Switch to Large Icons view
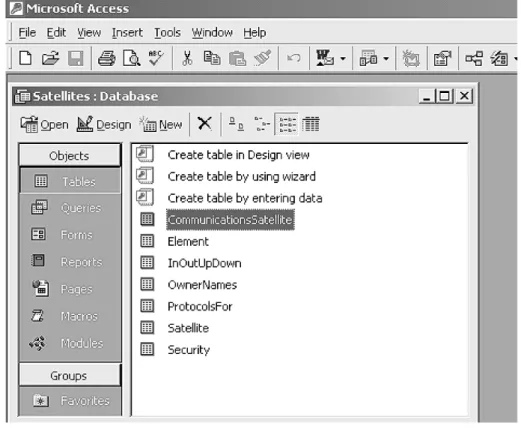 pyautogui.click(x=236, y=124)
